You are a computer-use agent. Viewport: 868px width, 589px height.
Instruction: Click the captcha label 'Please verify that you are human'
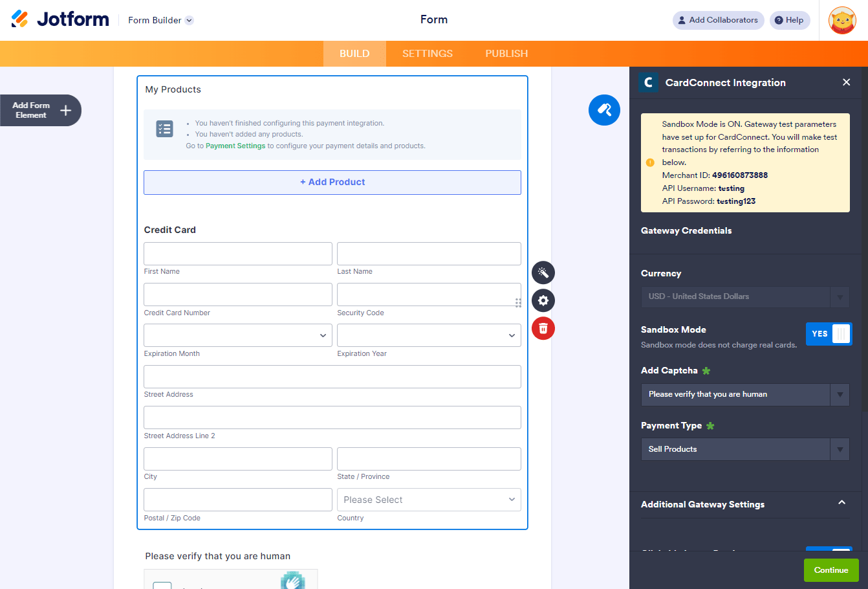click(x=218, y=556)
